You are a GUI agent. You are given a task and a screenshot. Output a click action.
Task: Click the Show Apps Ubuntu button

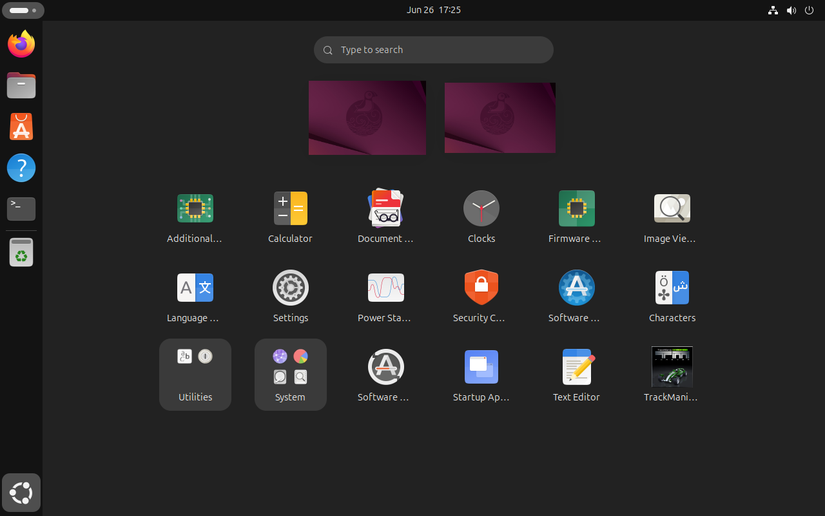point(21,493)
